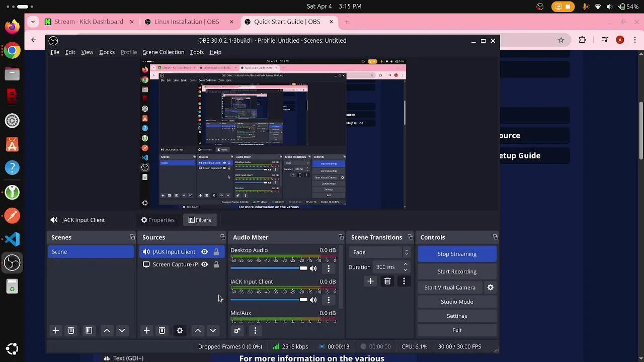
Task: Open Chrome tab search dropdown arrow
Action: tap(33, 22)
